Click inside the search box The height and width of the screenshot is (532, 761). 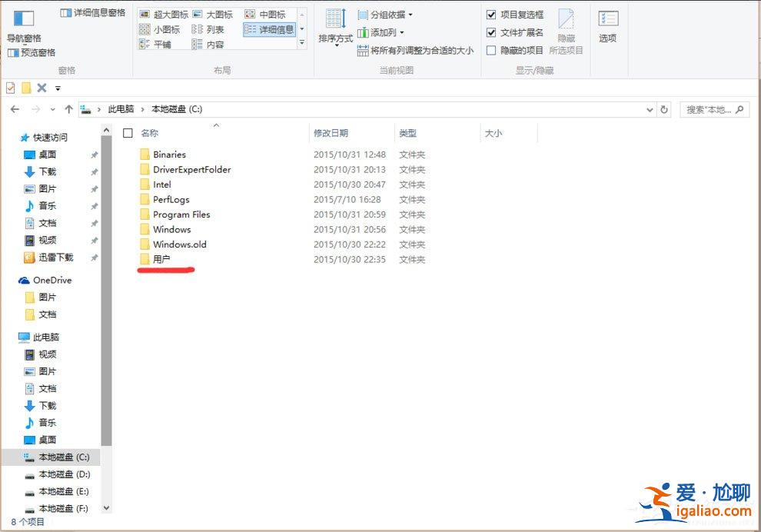point(711,109)
